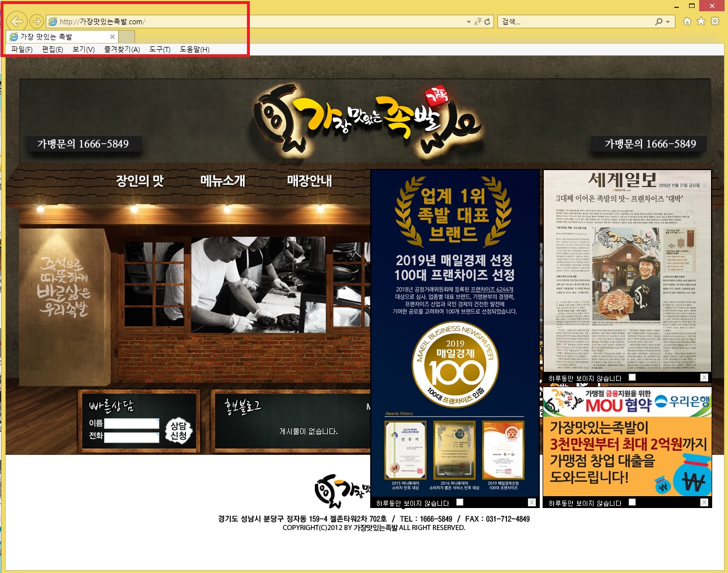Open the browser Tools gear icon
This screenshot has height=573, width=728.
pyautogui.click(x=715, y=21)
